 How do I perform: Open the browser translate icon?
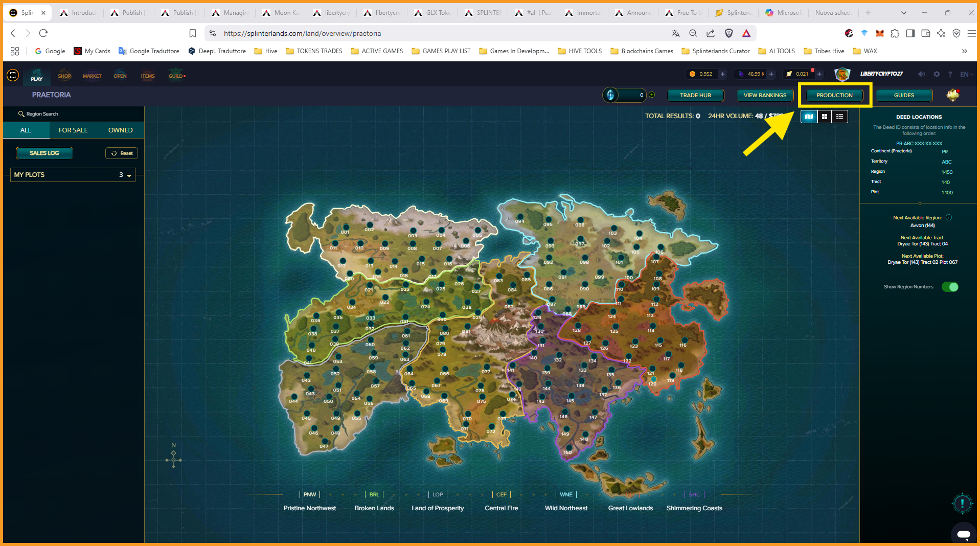point(675,33)
